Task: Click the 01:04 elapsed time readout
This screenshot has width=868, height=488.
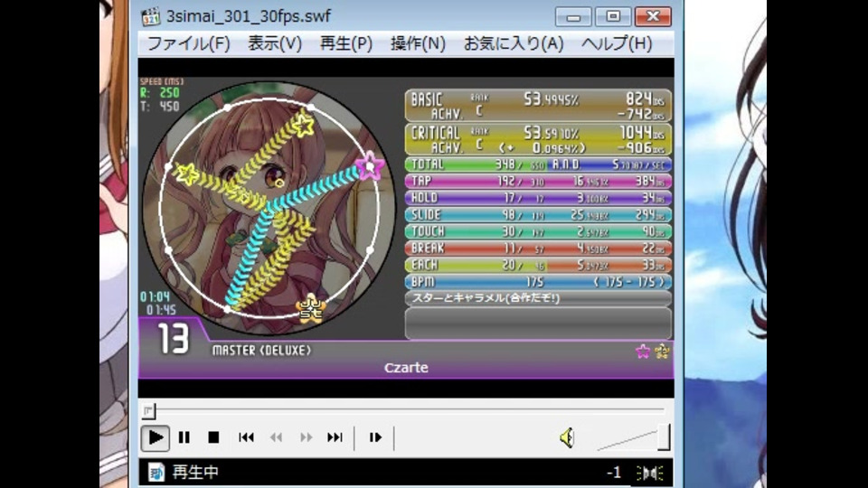Action: (x=155, y=297)
